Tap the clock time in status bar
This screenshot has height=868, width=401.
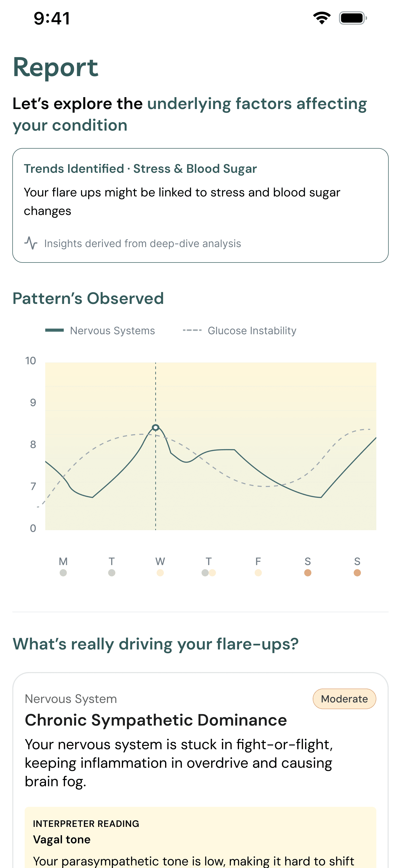[52, 18]
